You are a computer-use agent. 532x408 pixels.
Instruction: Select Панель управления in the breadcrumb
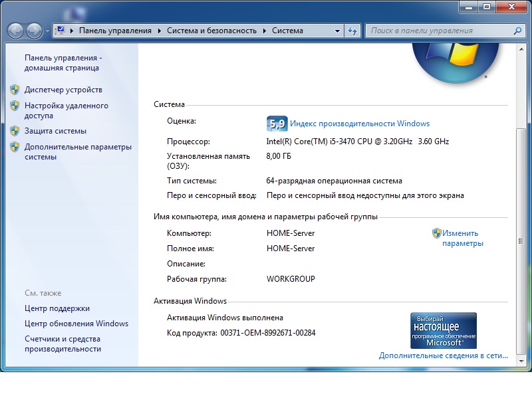click(x=115, y=31)
